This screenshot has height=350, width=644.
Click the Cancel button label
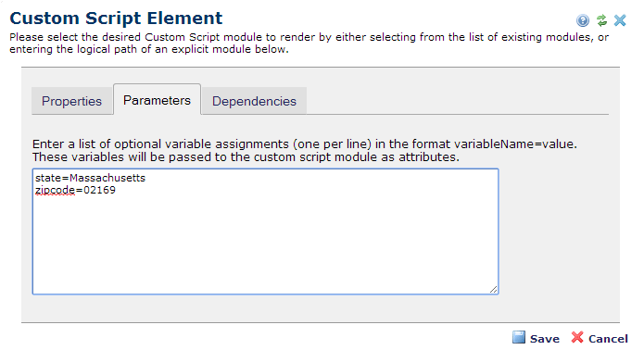(608, 339)
